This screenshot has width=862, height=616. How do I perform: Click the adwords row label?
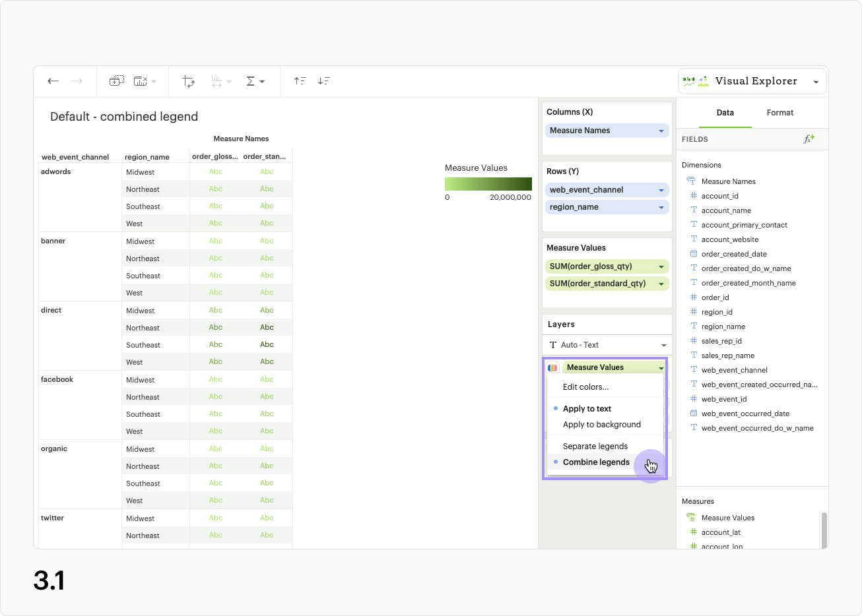(56, 171)
